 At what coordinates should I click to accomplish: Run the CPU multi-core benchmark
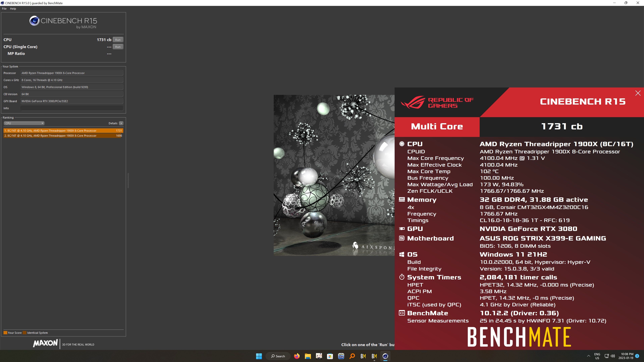tap(118, 40)
